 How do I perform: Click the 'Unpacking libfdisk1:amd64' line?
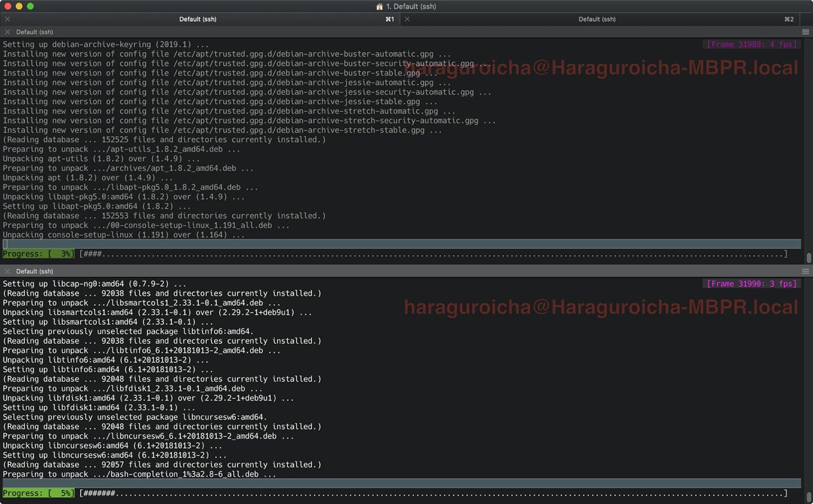(148, 398)
